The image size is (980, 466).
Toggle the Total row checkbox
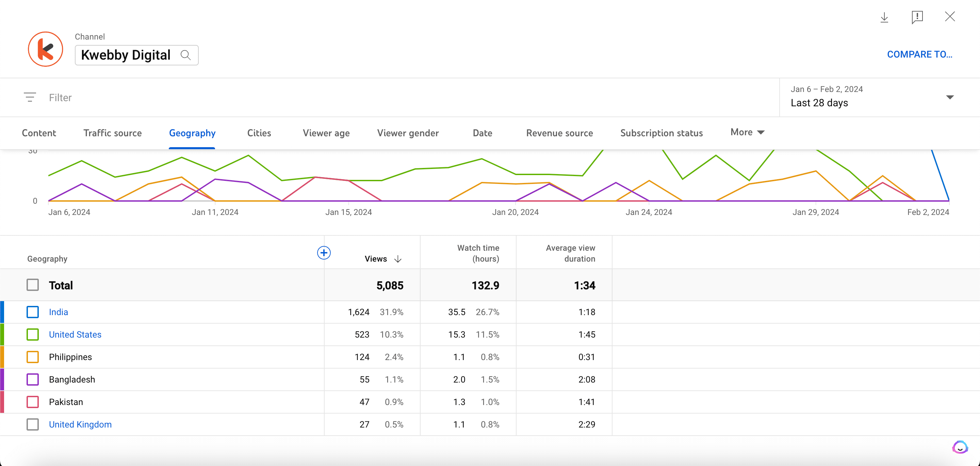coord(32,285)
